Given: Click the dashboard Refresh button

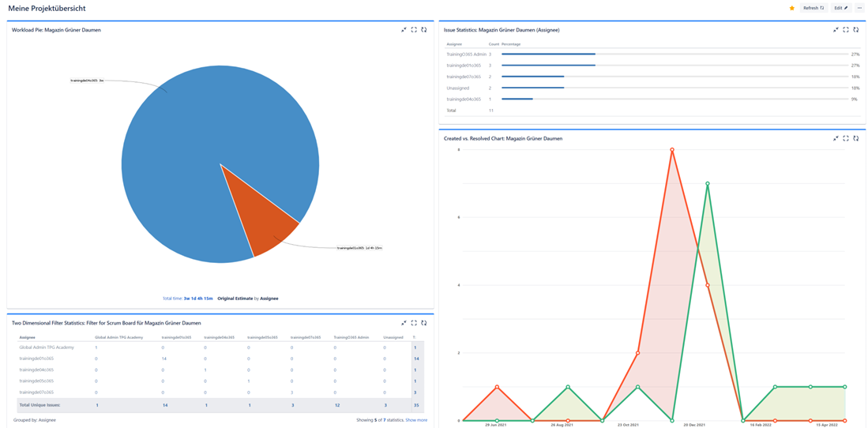Looking at the screenshot, I should (813, 8).
